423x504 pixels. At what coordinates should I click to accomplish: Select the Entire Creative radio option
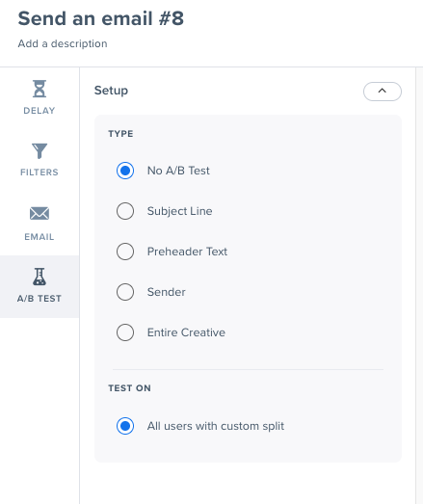click(x=125, y=332)
